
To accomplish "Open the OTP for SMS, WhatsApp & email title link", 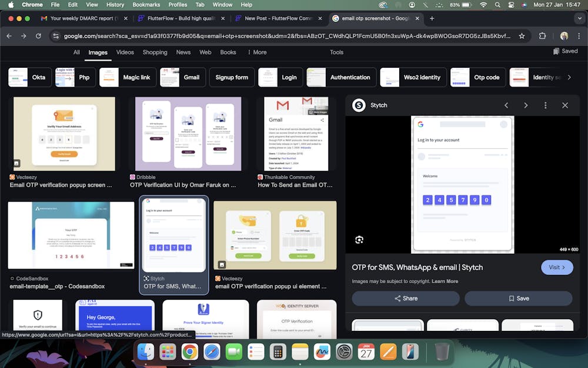I will tap(417, 267).
